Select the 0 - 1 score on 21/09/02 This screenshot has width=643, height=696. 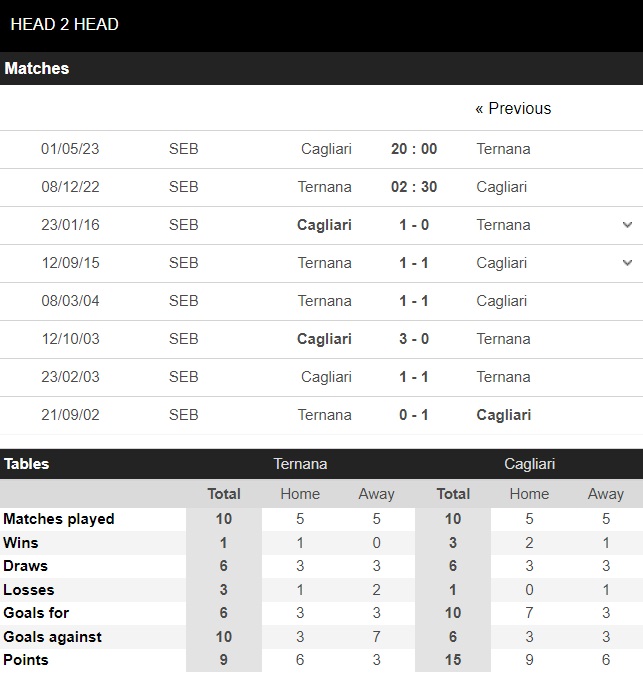(414, 415)
